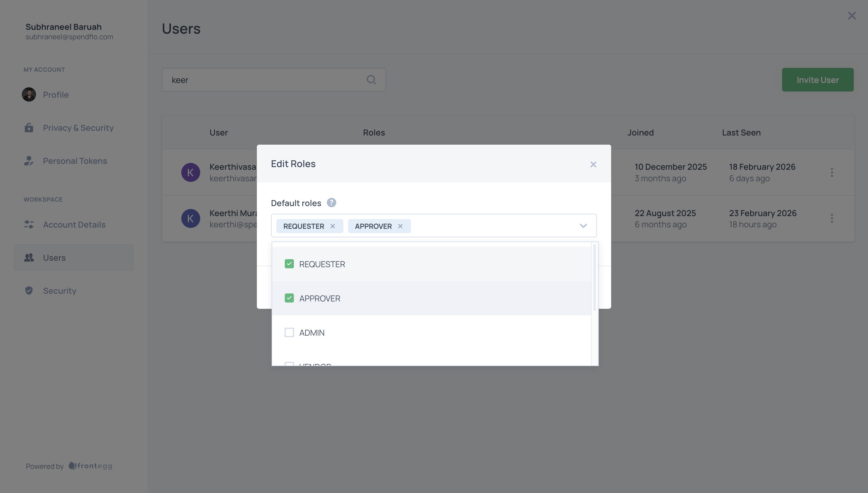The width and height of the screenshot is (868, 493).
Task: Click the search magnifier icon
Action: tap(371, 80)
